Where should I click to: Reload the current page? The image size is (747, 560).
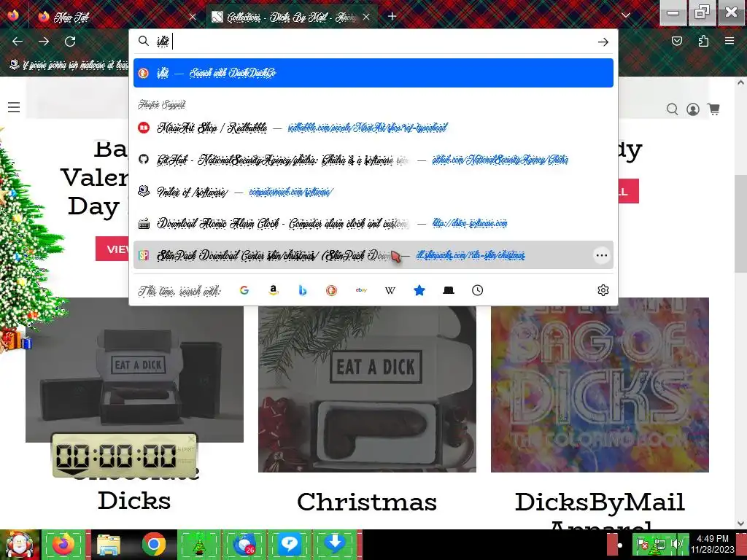pyautogui.click(x=70, y=42)
